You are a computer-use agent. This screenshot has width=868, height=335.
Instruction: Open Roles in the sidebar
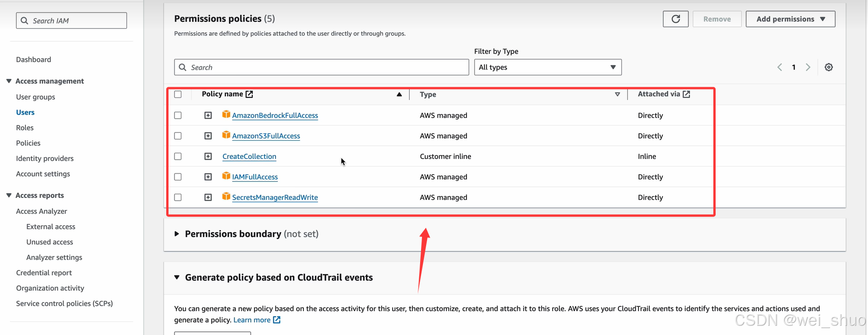click(x=25, y=128)
